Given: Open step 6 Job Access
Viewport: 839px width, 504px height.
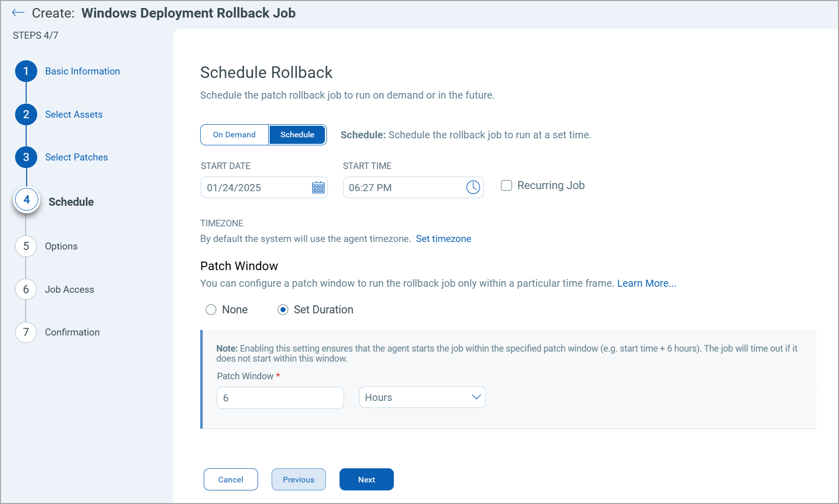Looking at the screenshot, I should coord(69,289).
